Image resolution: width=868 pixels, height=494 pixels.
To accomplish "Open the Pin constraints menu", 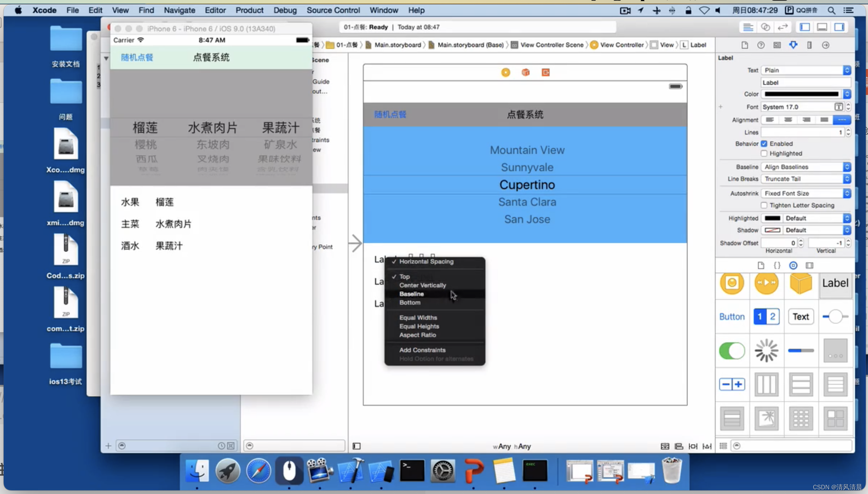I will [693, 446].
